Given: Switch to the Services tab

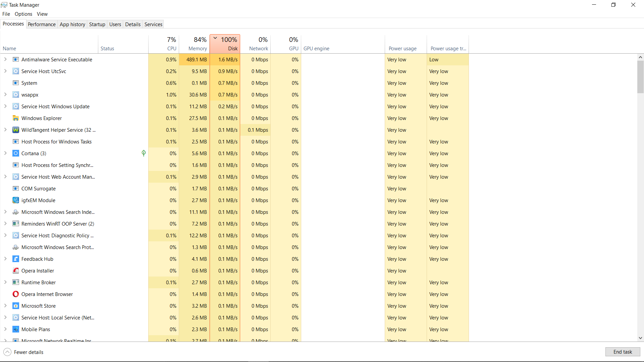Looking at the screenshot, I should (153, 24).
